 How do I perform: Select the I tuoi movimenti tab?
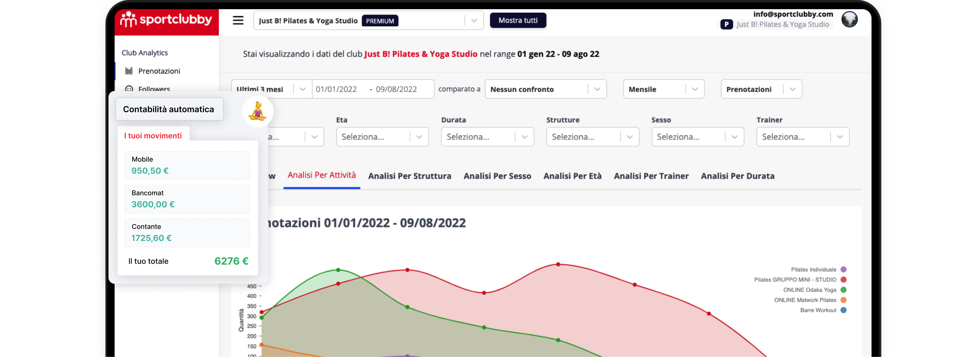point(153,135)
